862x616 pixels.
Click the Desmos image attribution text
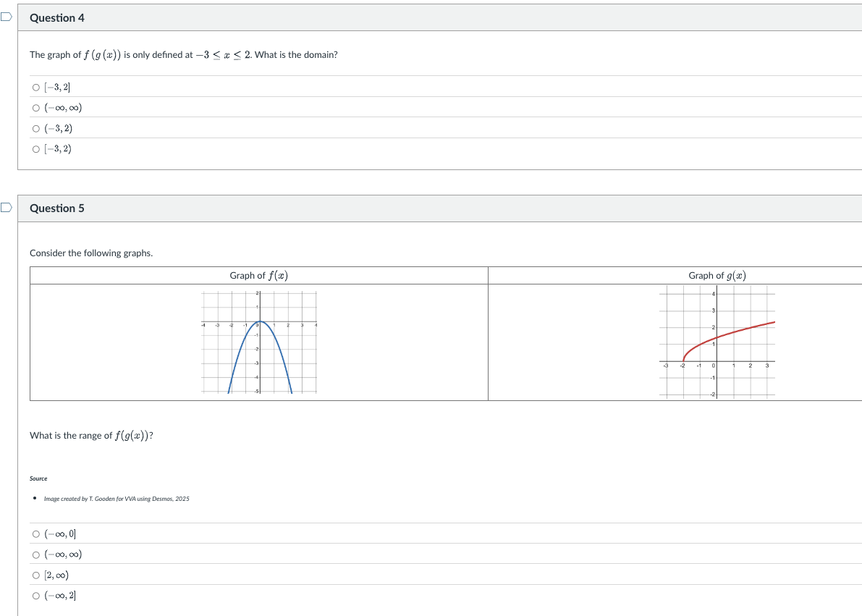[117, 498]
